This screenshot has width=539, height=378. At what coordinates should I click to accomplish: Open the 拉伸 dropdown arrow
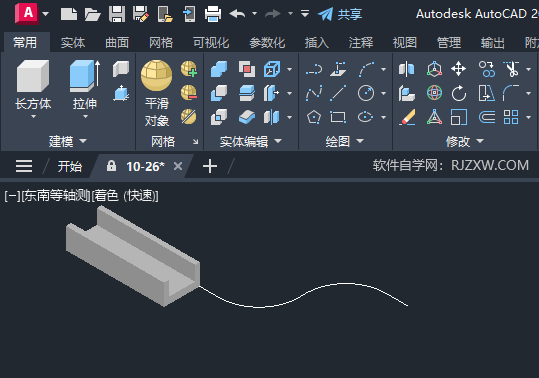pyautogui.click(x=85, y=117)
